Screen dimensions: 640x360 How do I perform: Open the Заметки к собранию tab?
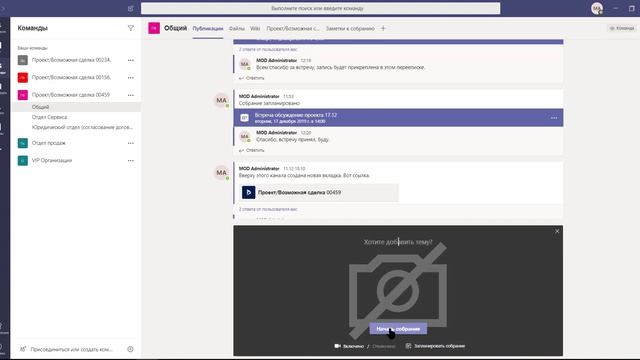pos(350,29)
